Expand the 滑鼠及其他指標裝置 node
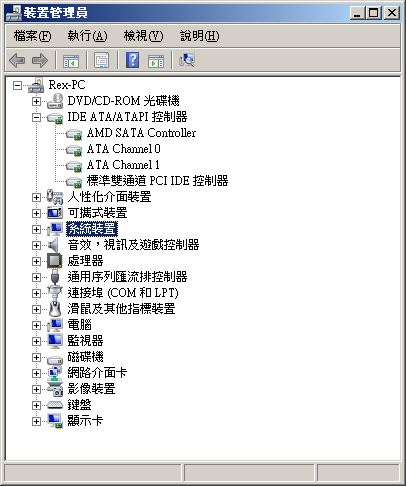The image size is (406, 486). pyautogui.click(x=36, y=309)
